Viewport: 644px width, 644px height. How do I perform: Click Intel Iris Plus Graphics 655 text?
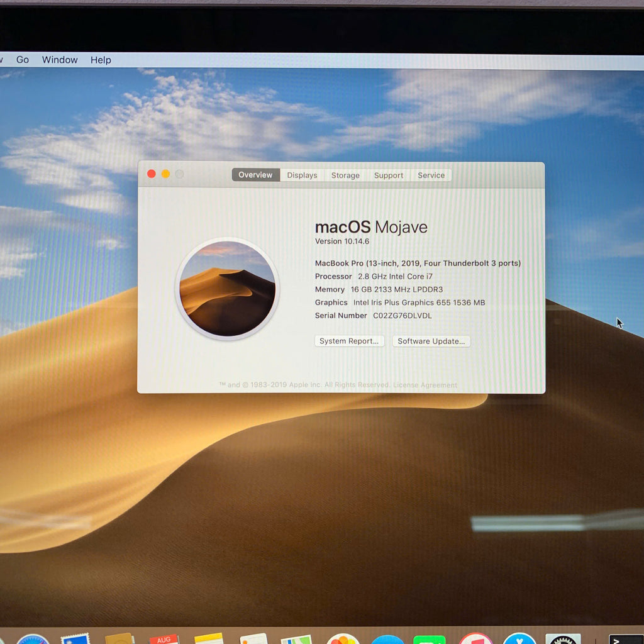point(402,303)
